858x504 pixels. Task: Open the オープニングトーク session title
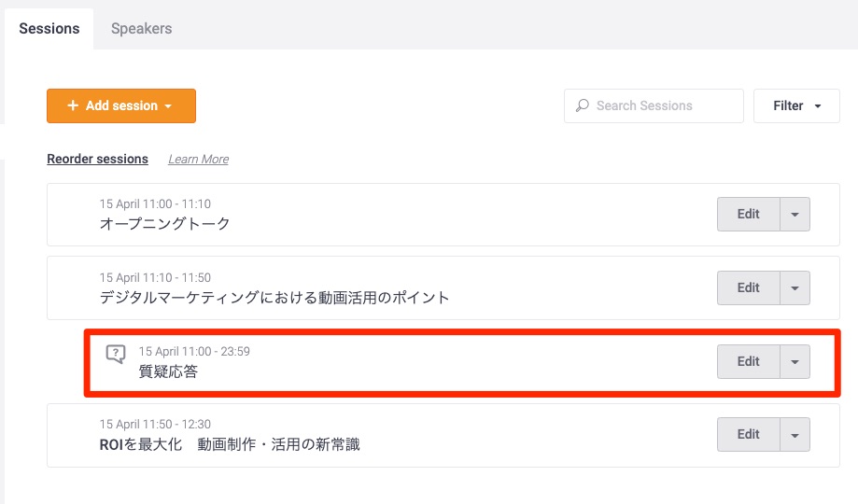coord(164,224)
